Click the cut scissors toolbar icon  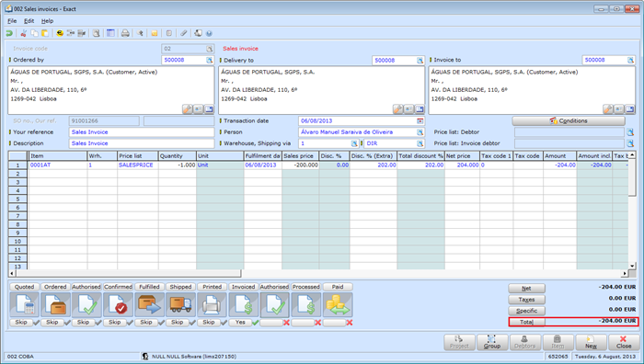pos(24,33)
